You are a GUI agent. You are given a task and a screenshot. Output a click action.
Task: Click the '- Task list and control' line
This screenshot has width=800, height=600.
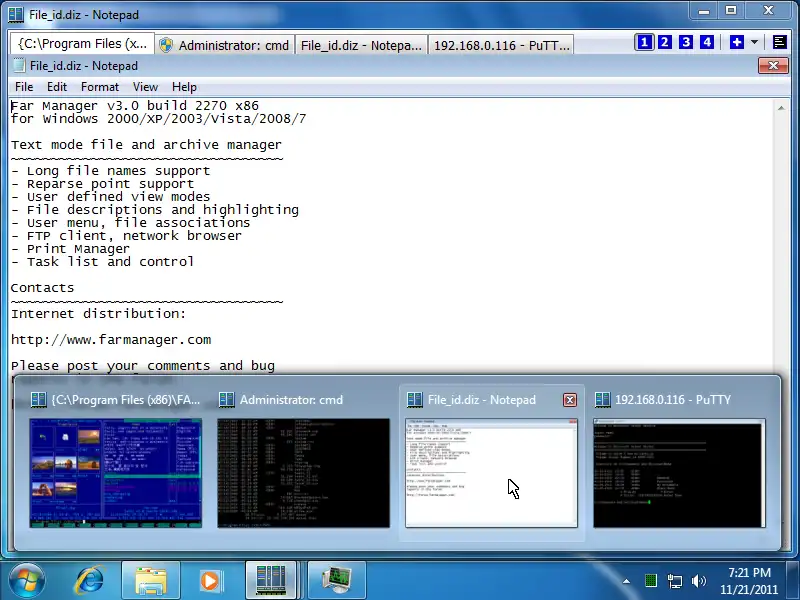pyautogui.click(x=103, y=262)
